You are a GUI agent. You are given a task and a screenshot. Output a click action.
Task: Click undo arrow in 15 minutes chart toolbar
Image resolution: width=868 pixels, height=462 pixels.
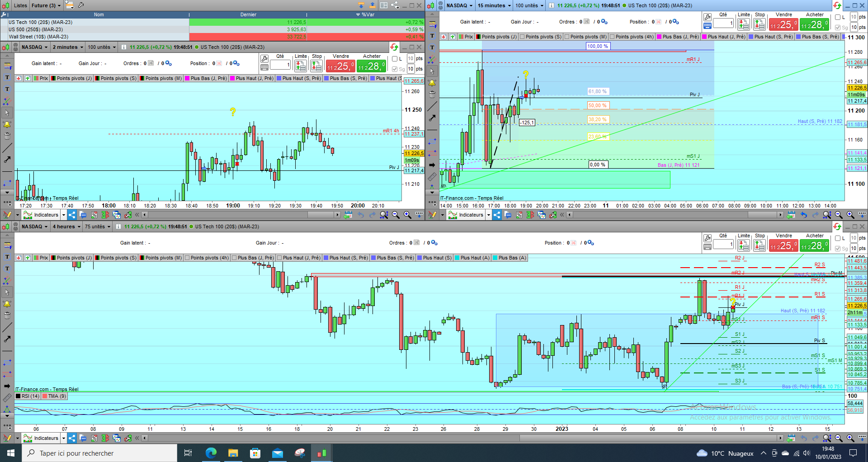click(804, 215)
